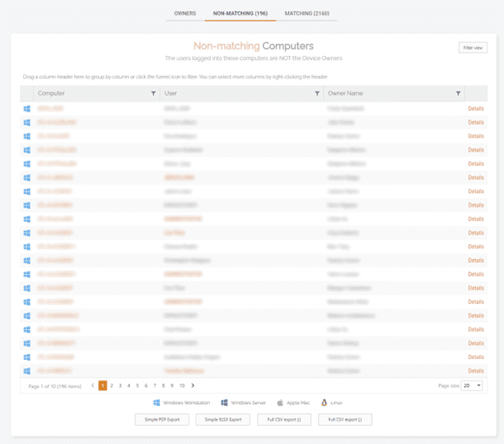Jump to page 10 in the pager

(182, 386)
